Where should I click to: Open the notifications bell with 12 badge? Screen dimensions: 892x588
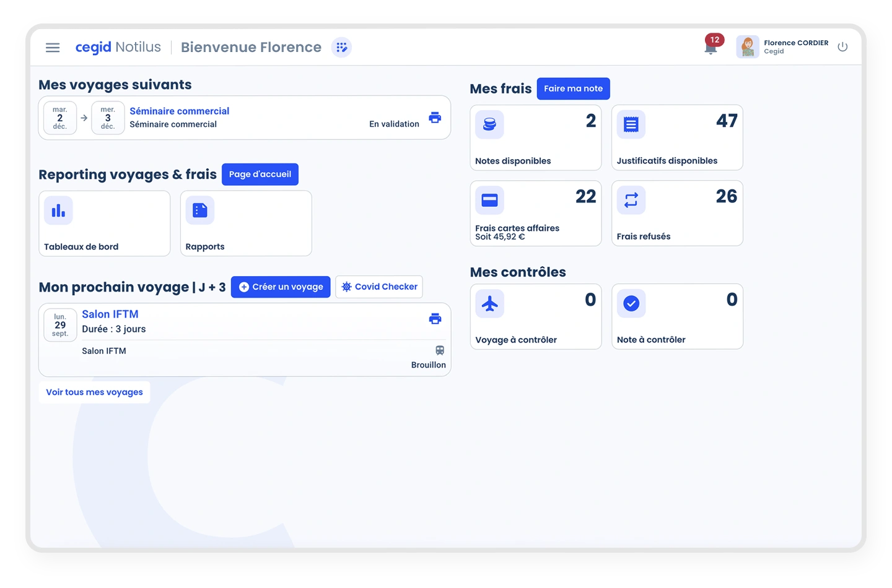(711, 47)
